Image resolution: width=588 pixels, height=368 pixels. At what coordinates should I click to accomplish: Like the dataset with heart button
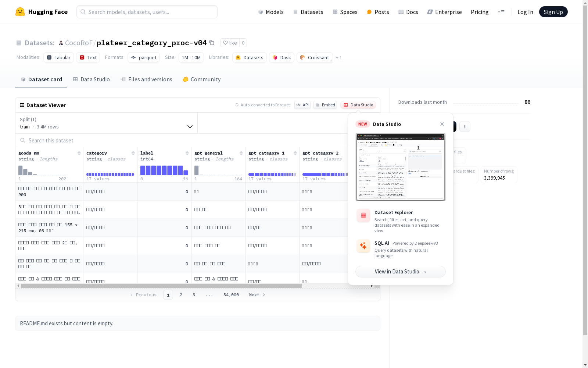[230, 43]
